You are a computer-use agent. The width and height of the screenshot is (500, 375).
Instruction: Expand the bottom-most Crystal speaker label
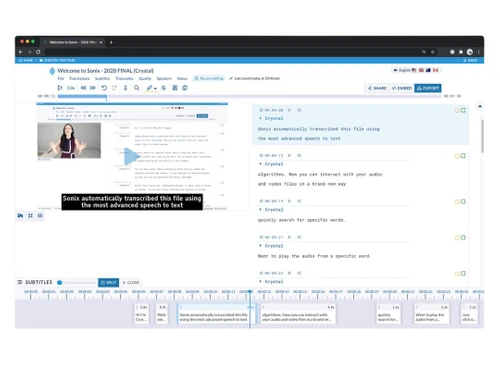coord(271,282)
